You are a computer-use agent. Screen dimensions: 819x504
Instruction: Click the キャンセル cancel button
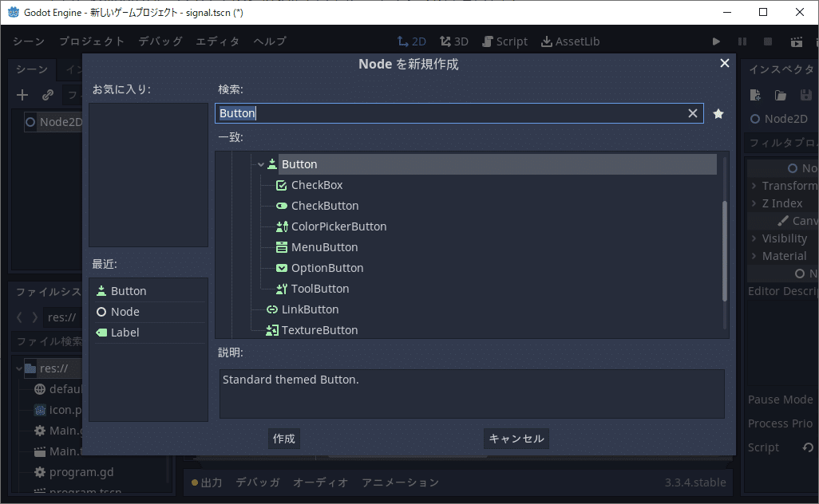pyautogui.click(x=516, y=439)
